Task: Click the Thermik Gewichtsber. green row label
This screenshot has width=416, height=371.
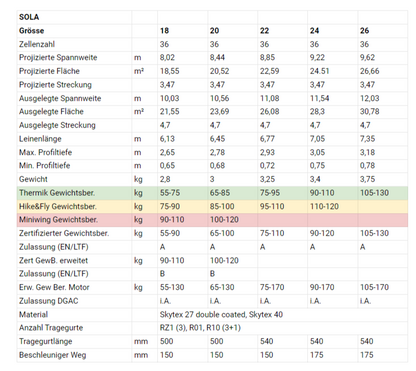Action: 57,193
